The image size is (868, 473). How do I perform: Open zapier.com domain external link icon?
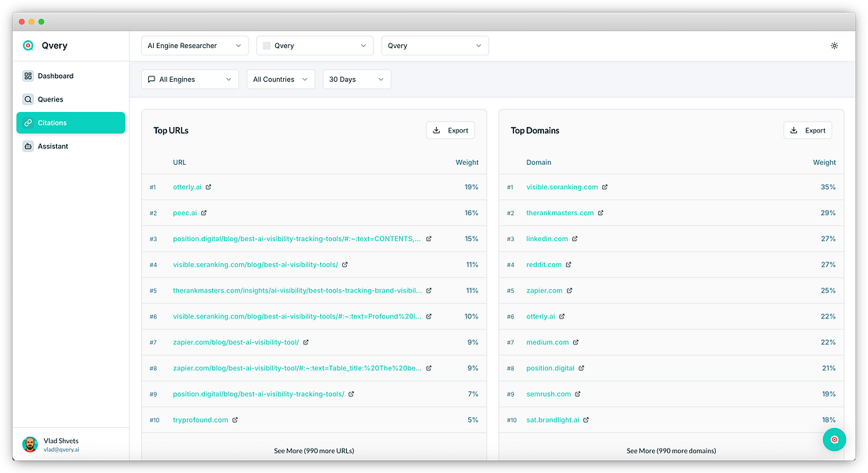(570, 290)
